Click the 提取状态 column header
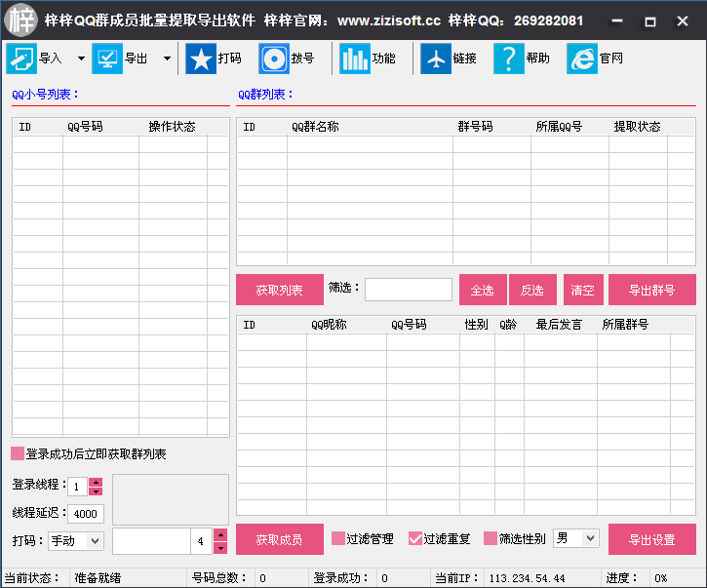The height and width of the screenshot is (588, 707). pyautogui.click(x=638, y=127)
